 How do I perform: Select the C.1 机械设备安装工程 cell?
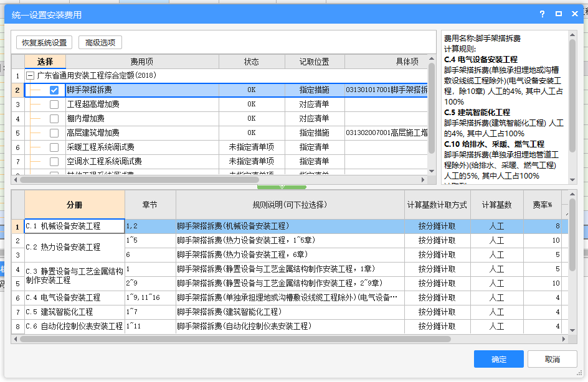click(75, 226)
